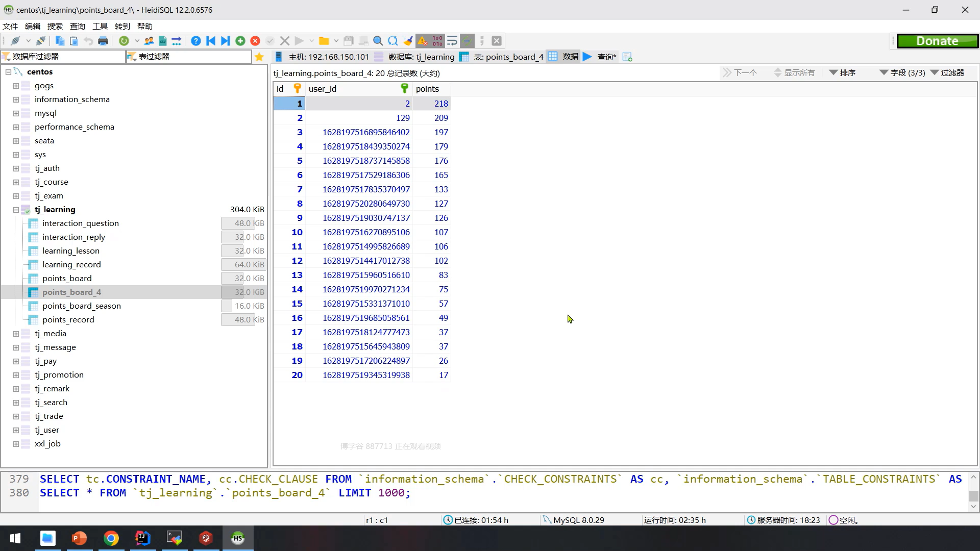Click the export CSV icon
The image size is (980, 551).
pos(163,41)
